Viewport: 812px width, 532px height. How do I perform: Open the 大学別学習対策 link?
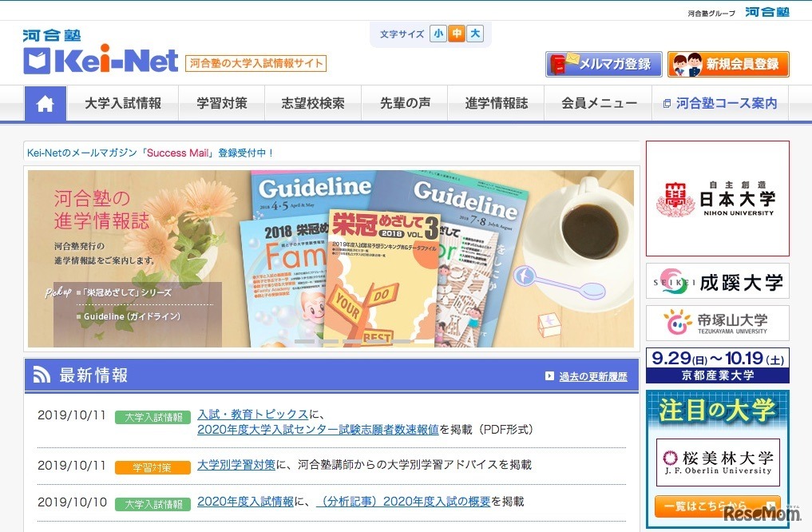point(236,465)
